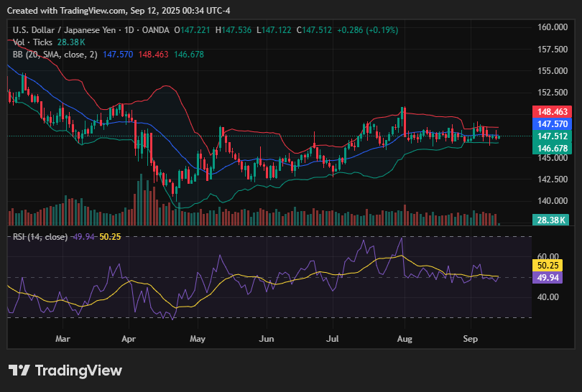Click the blue 147.570 tag on price axis

553,124
